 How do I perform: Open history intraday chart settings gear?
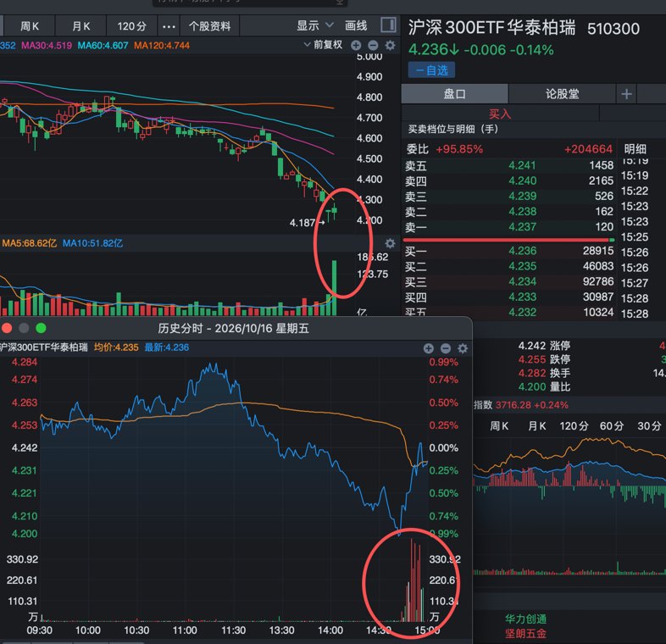coord(463,349)
